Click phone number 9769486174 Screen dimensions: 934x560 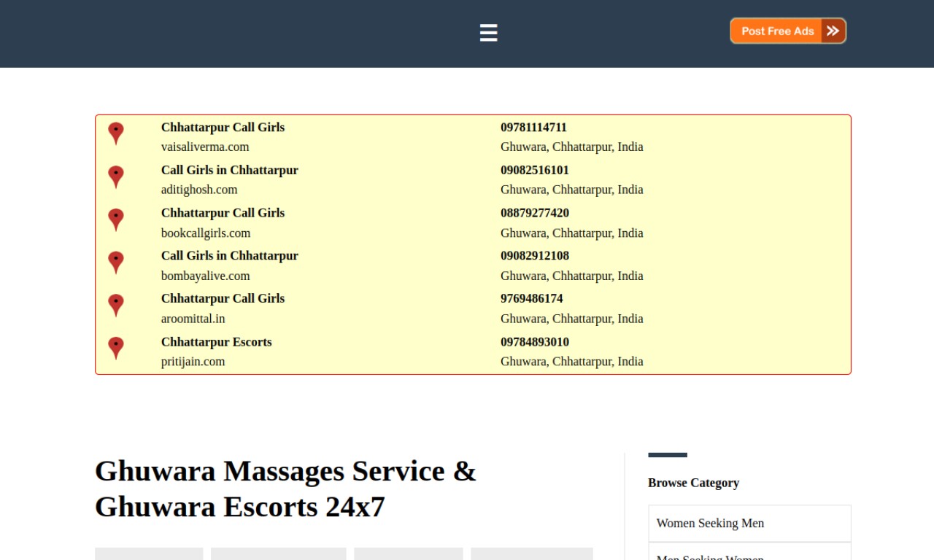tap(532, 298)
